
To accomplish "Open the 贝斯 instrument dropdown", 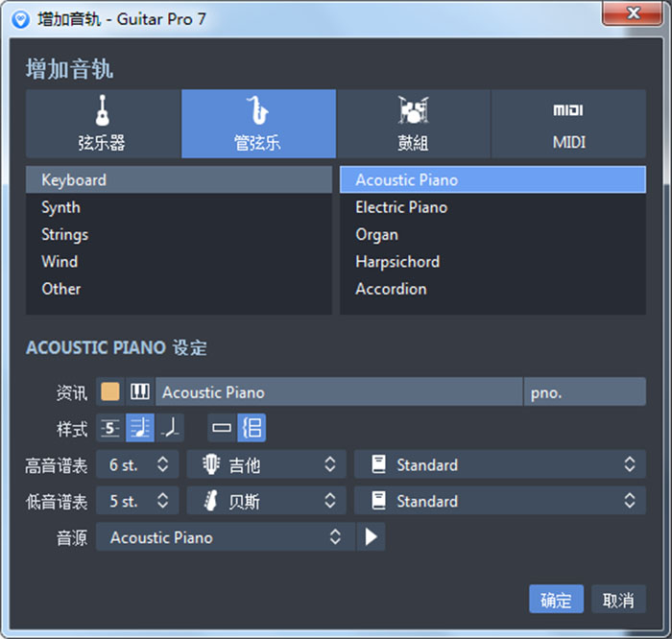I will (x=266, y=501).
